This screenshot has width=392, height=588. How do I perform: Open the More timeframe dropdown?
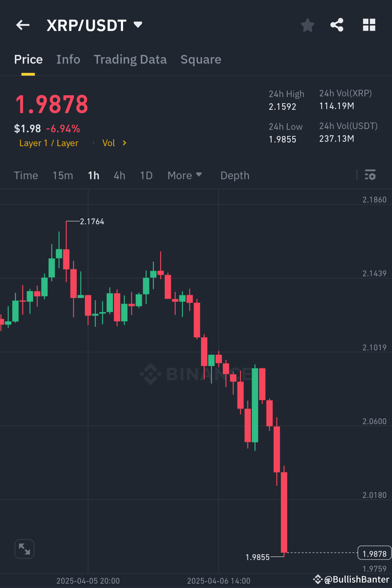(185, 176)
